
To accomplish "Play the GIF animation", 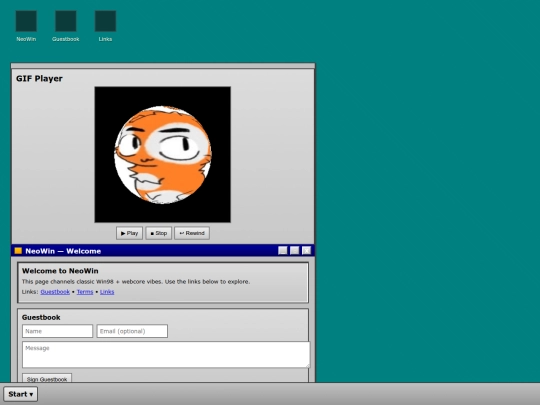I will point(129,233).
